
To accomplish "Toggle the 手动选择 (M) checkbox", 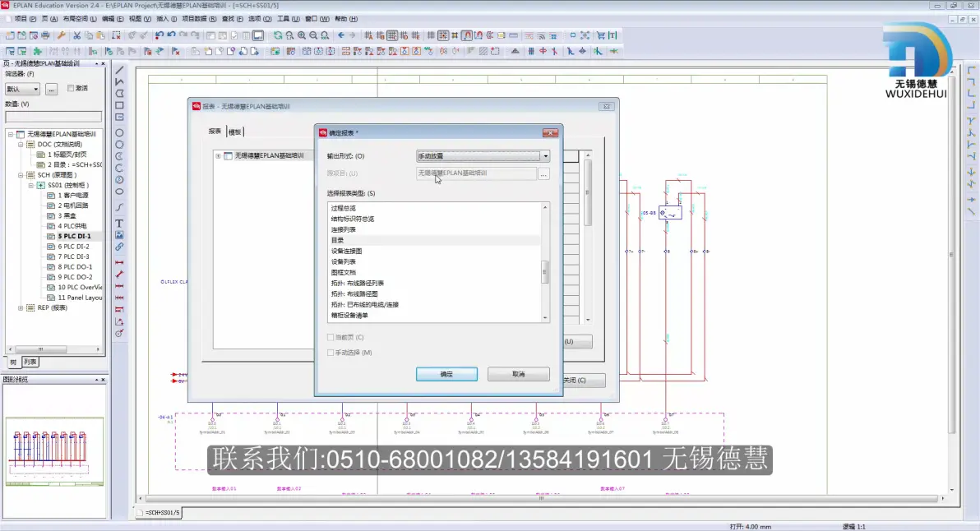I will pos(331,353).
